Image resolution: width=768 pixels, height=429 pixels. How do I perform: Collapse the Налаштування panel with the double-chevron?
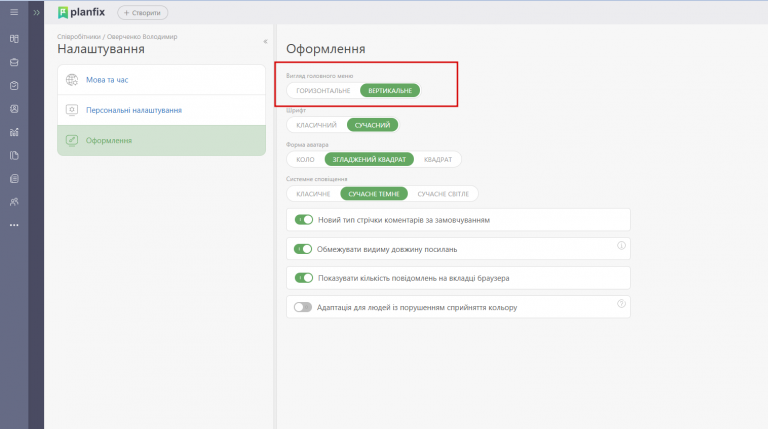(x=265, y=42)
